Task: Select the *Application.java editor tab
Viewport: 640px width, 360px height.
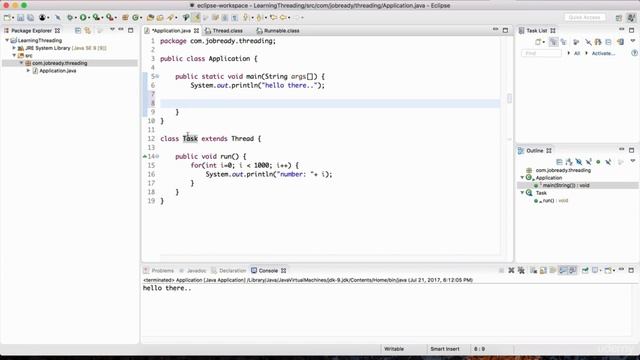Action: 171,31
